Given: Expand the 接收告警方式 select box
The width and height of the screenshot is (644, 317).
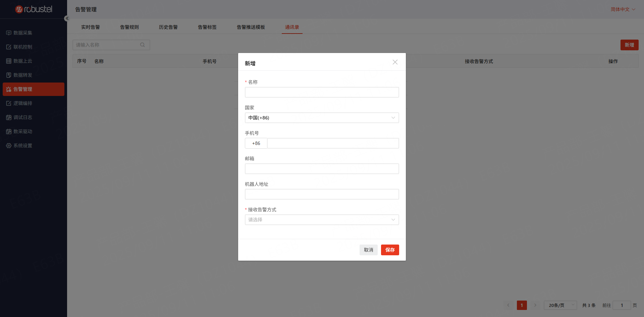Looking at the screenshot, I should [321, 220].
